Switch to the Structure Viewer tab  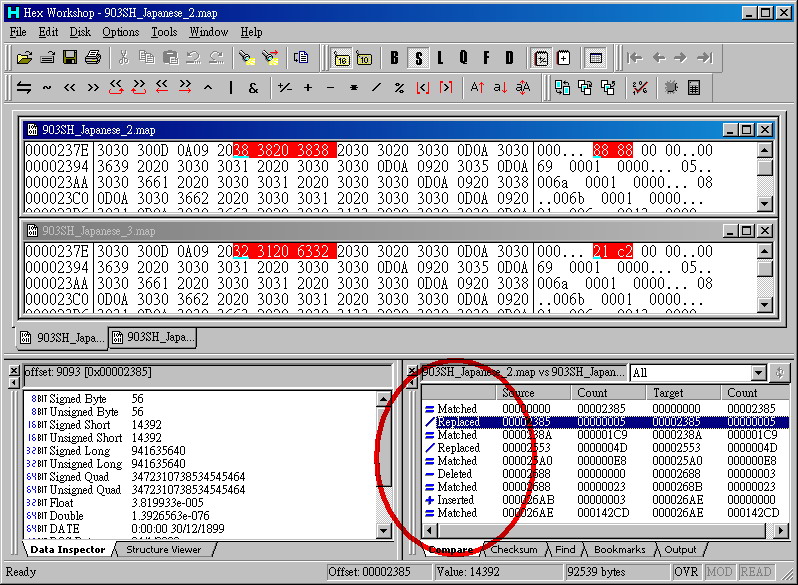(162, 549)
